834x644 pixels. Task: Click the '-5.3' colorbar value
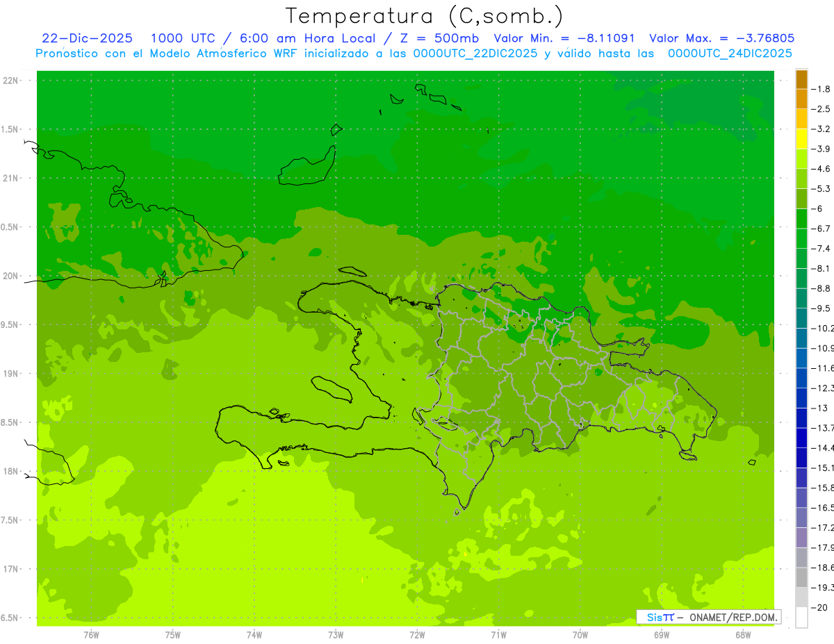821,189
